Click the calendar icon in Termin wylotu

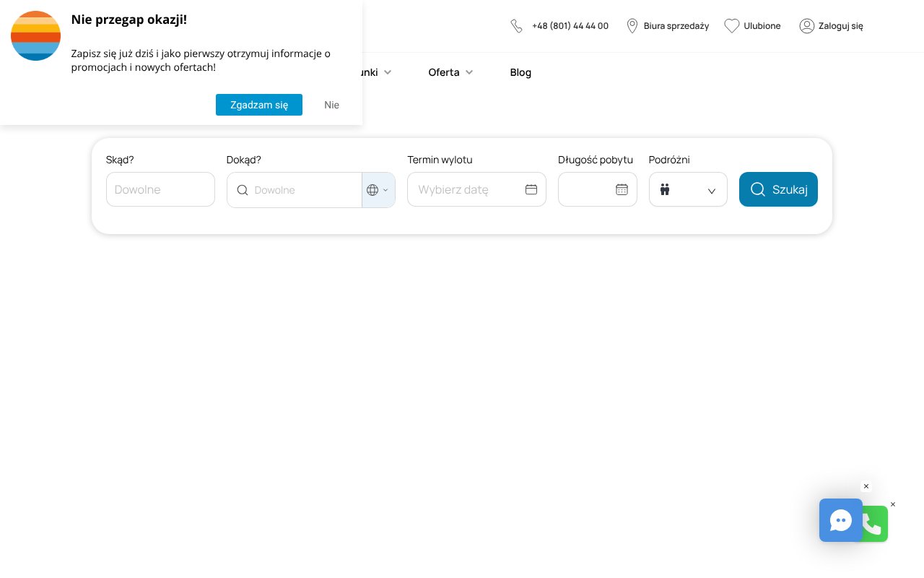pyautogui.click(x=531, y=189)
